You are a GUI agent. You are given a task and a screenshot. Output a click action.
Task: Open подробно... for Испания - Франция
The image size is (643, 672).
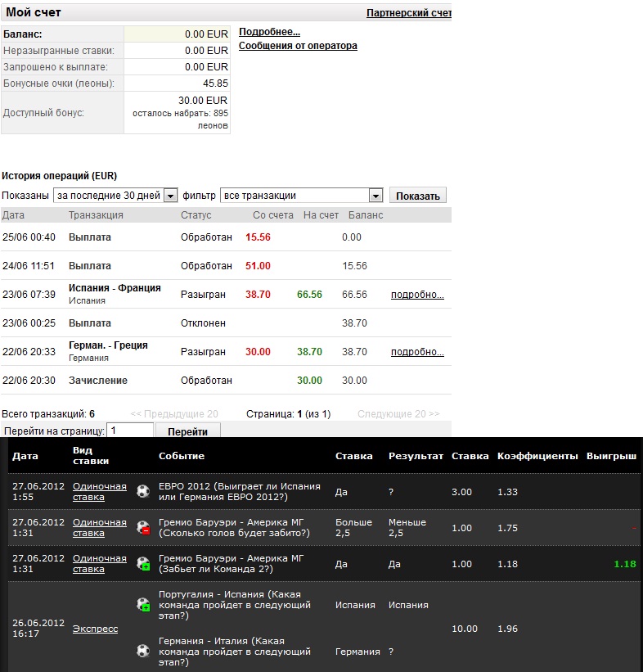click(417, 295)
